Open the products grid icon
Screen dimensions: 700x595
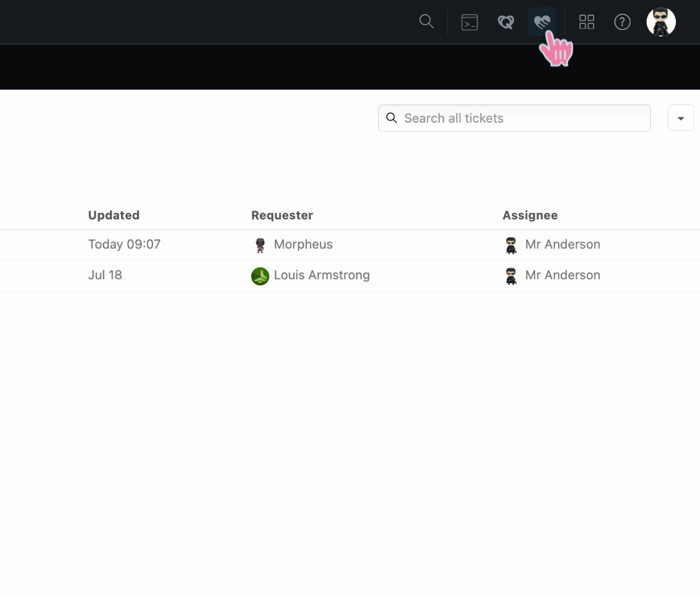tap(586, 22)
